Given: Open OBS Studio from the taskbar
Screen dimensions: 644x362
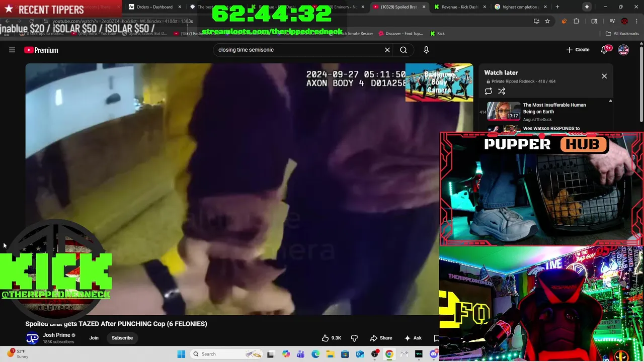Looking at the screenshot, I should [375, 354].
